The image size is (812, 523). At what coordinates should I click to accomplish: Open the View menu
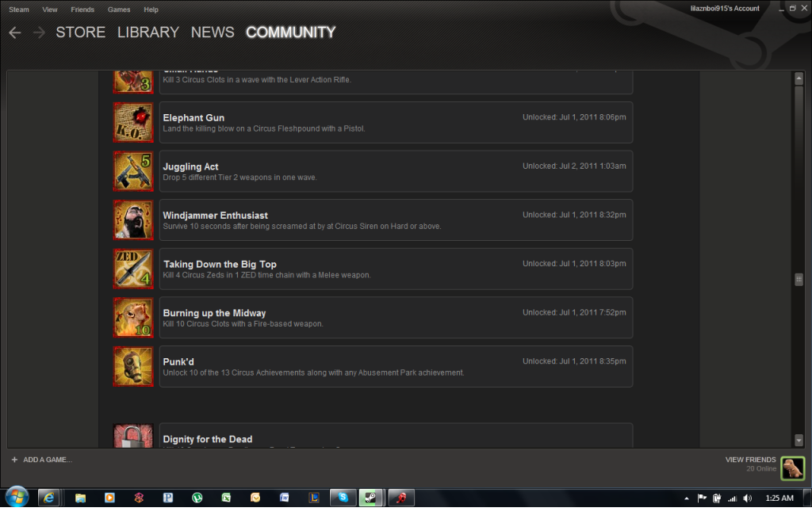[x=50, y=10]
